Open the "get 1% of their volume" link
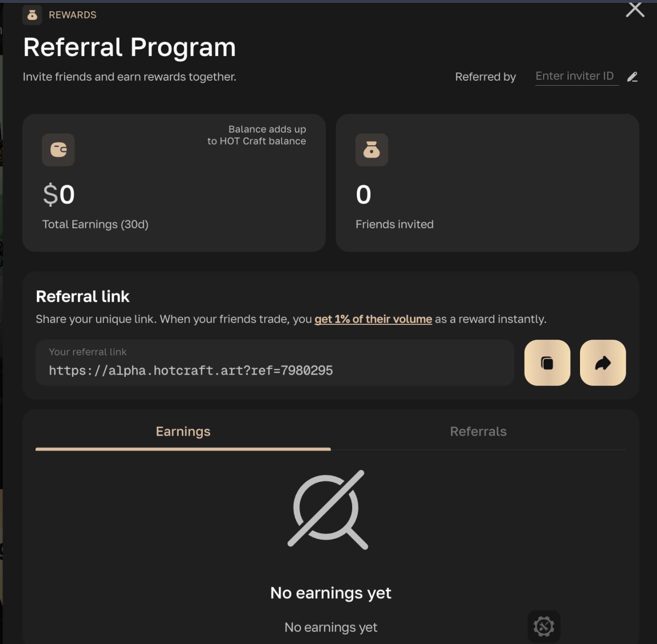 [373, 319]
